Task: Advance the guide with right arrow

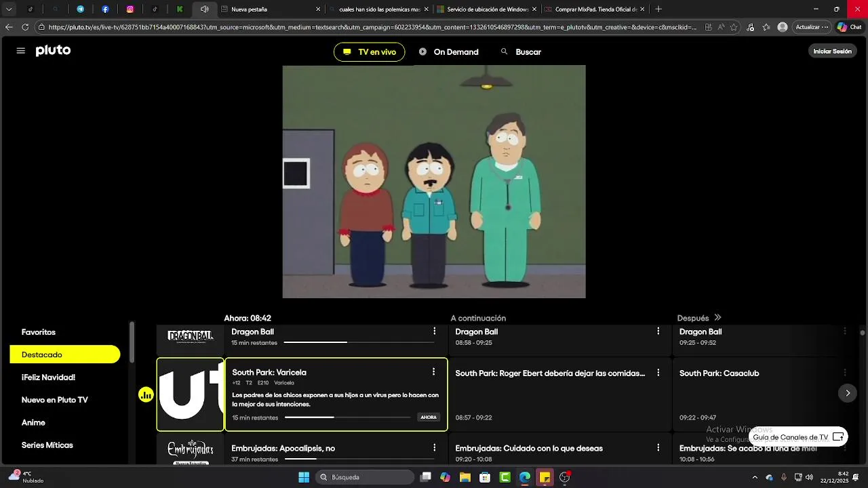Action: pos(848,393)
